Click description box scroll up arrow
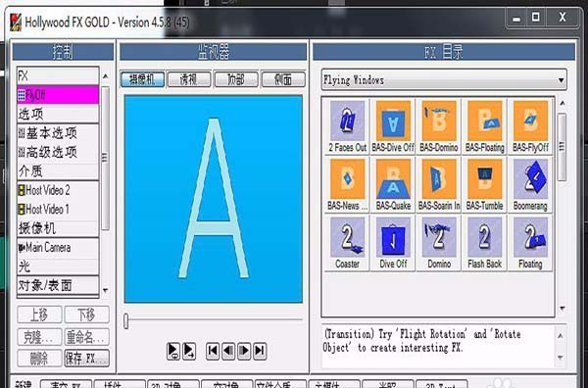 tap(561, 336)
